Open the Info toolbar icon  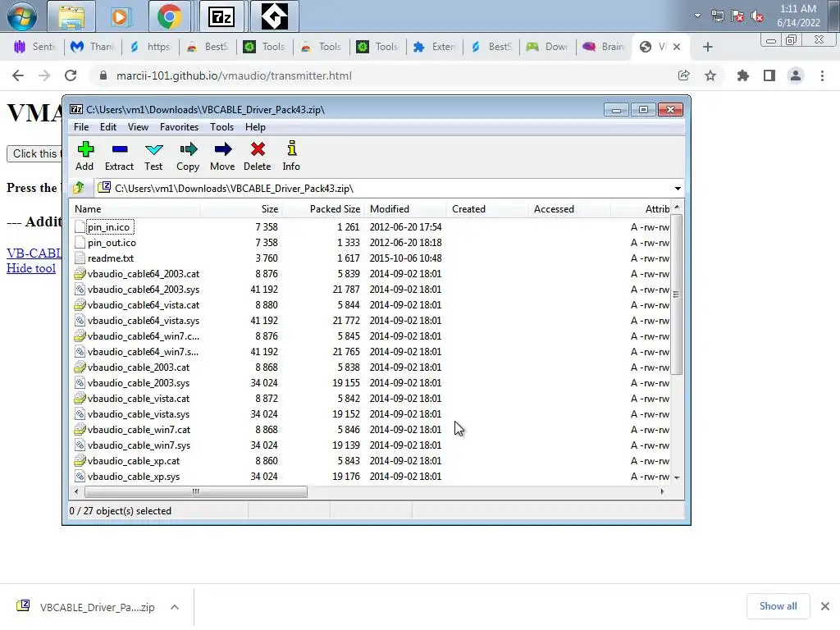point(291,155)
